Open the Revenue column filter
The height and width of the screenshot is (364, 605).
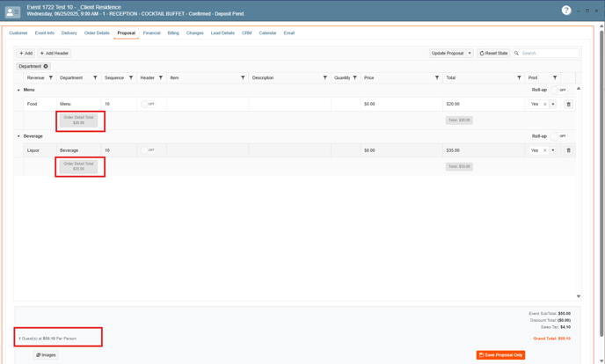(50, 77)
